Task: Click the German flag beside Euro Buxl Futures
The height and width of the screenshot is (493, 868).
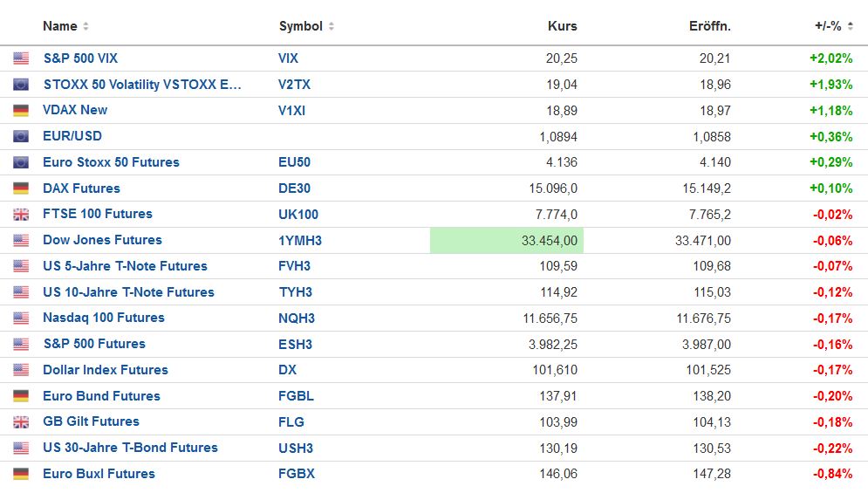Action: click(x=21, y=474)
